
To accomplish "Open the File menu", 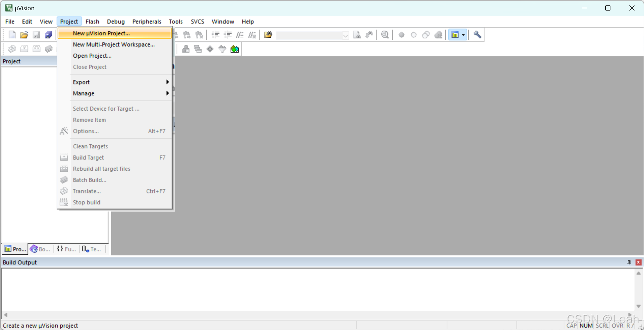I will point(10,21).
